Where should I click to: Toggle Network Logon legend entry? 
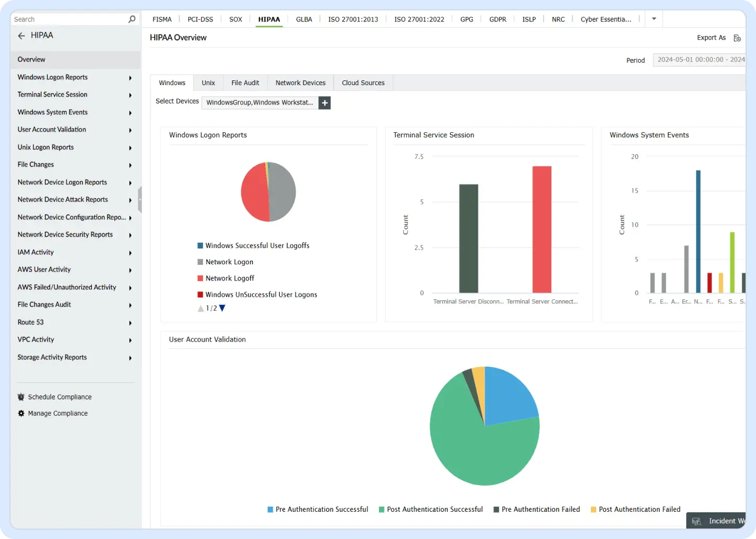click(225, 262)
